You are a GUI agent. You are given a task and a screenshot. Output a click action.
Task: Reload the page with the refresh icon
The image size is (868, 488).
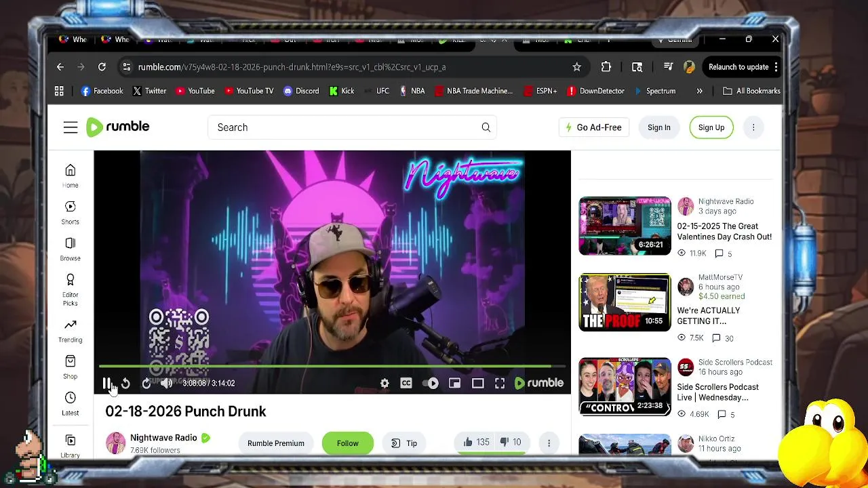(102, 67)
